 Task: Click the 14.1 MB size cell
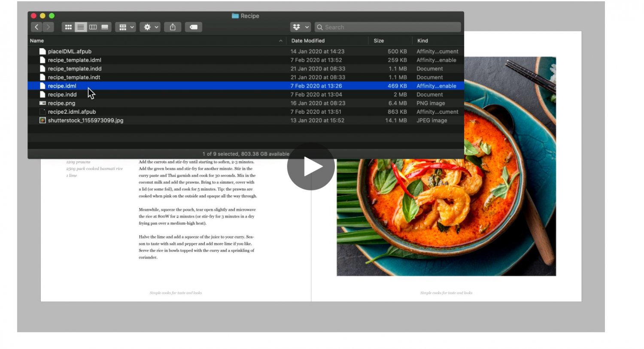[396, 120]
